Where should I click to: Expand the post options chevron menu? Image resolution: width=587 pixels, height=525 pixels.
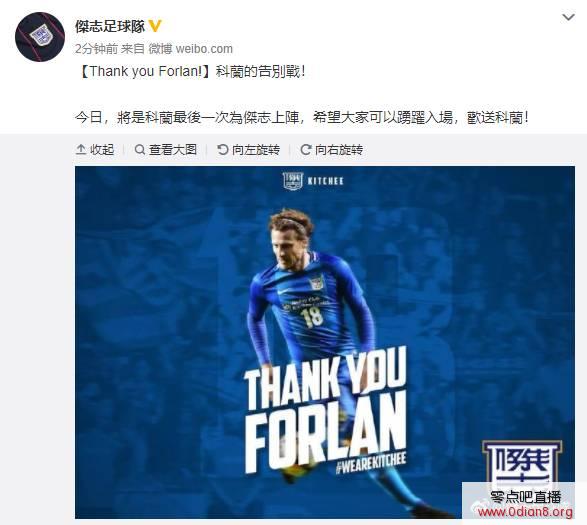[568, 17]
